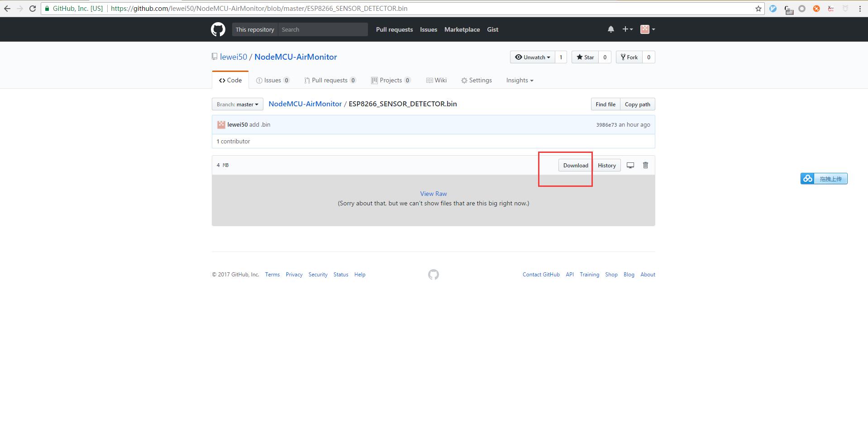This screenshot has width=868, height=432.
Task: Open commit 3986e73 link
Action: (x=606, y=125)
